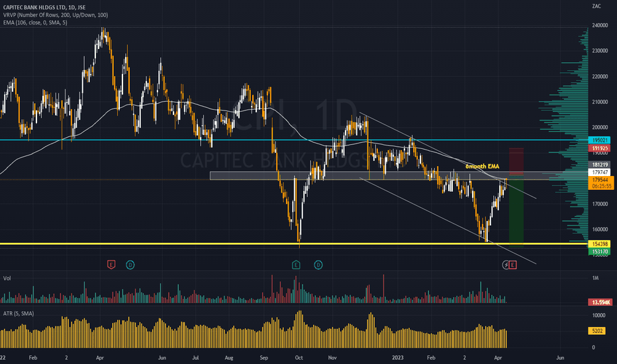Click the 170000 price axis label
This screenshot has height=364, width=617.
click(600, 205)
